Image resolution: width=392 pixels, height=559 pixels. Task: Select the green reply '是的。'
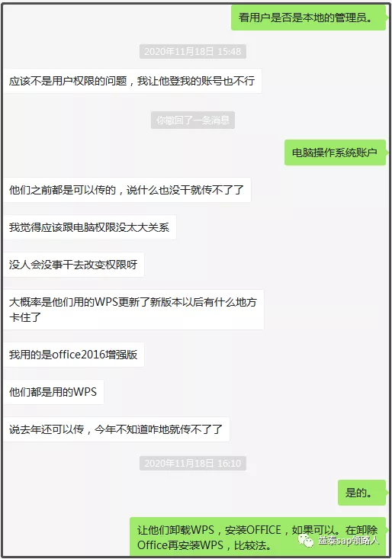click(361, 493)
